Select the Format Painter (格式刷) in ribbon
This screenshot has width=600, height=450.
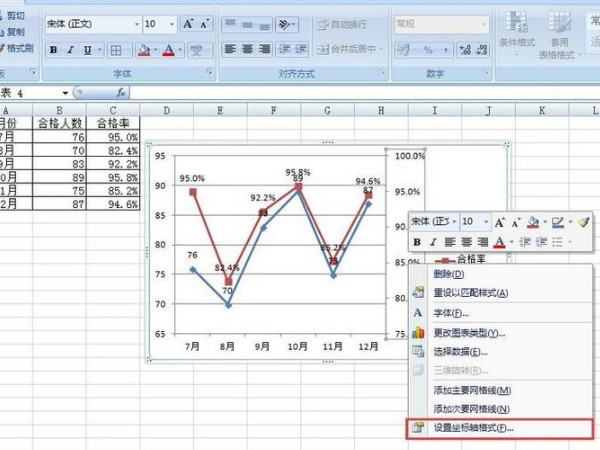click(x=17, y=48)
